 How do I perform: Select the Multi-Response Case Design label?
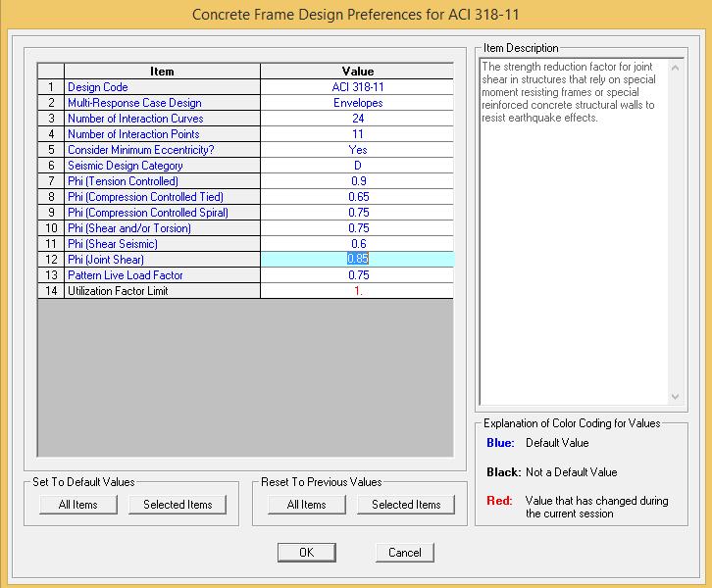[162, 103]
